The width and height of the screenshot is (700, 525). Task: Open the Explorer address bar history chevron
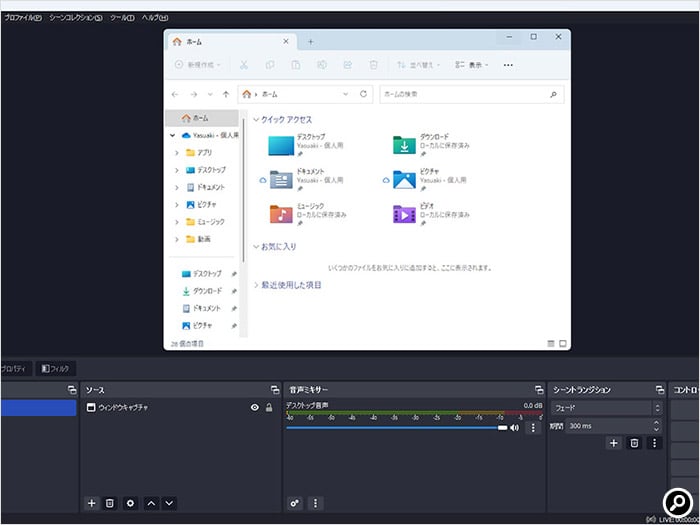(x=346, y=94)
